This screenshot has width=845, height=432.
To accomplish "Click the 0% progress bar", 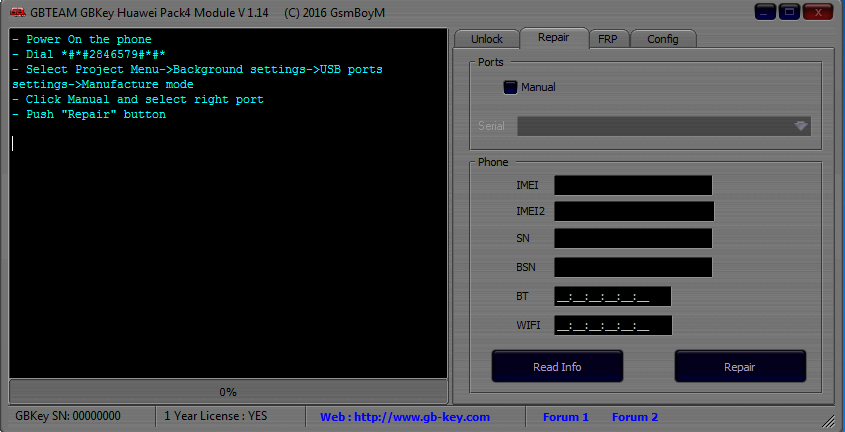I will [x=228, y=392].
